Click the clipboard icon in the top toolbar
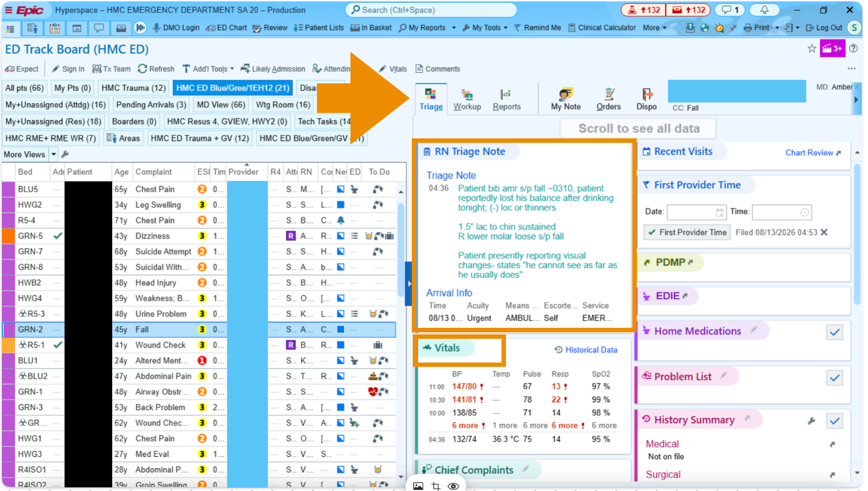This screenshot has height=491, width=868. (55, 28)
